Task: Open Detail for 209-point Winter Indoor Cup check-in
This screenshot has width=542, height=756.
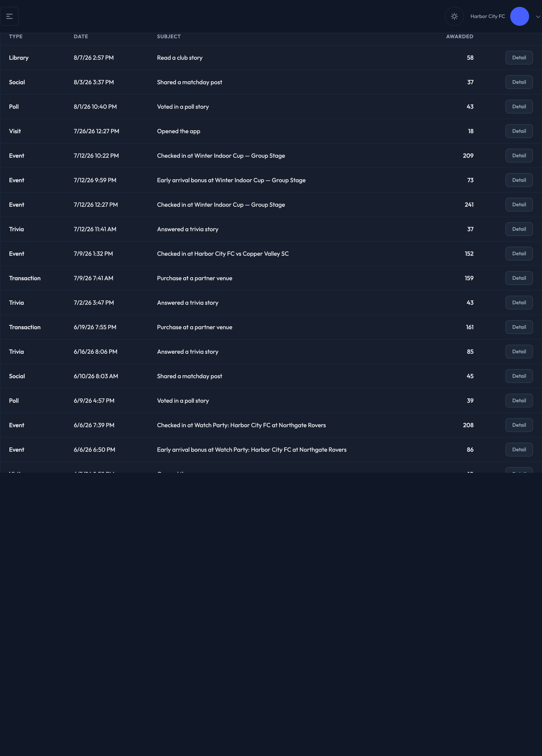Action: pyautogui.click(x=519, y=156)
